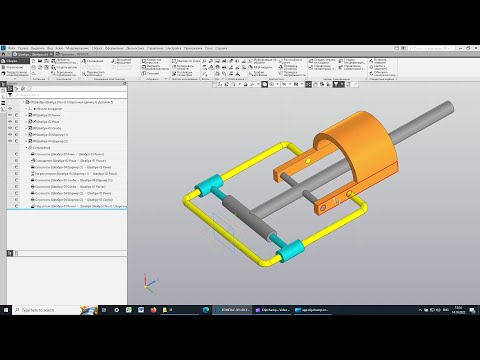
Task: Switch to the Clipchamp - Video taskbar window
Action: [x=272, y=310]
